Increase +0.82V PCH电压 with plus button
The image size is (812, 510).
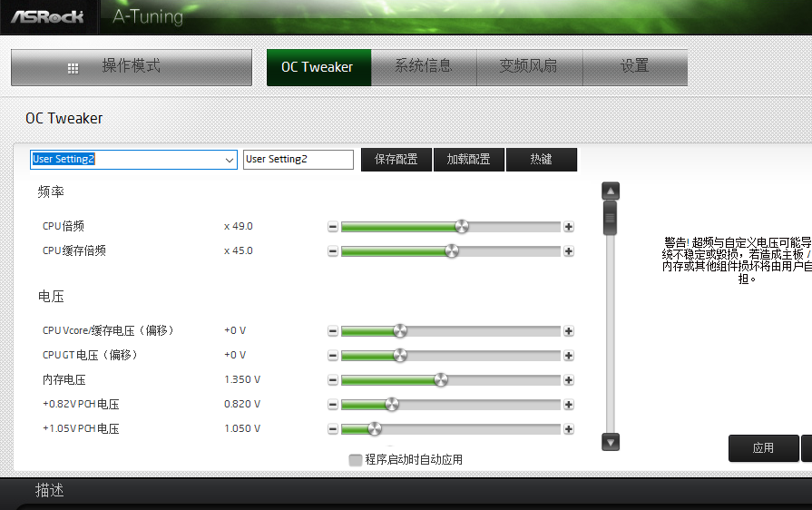(x=569, y=405)
